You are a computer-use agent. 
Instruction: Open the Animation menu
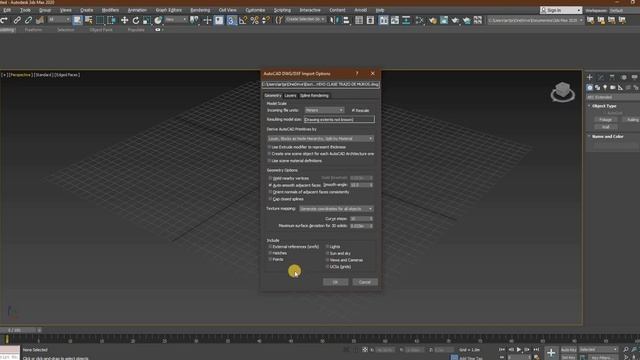137,10
